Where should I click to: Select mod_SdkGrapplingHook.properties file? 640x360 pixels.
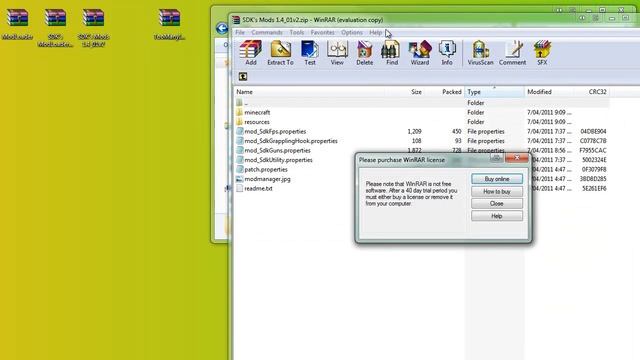(287, 141)
